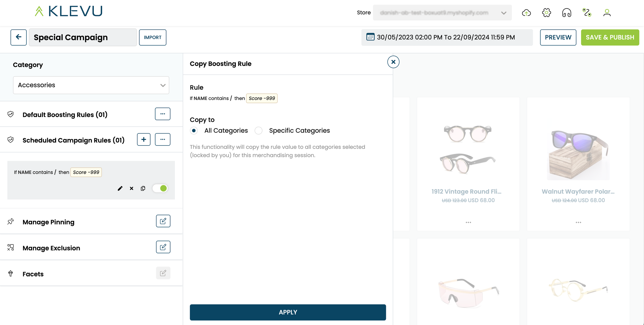Open the user account profile icon

[607, 13]
